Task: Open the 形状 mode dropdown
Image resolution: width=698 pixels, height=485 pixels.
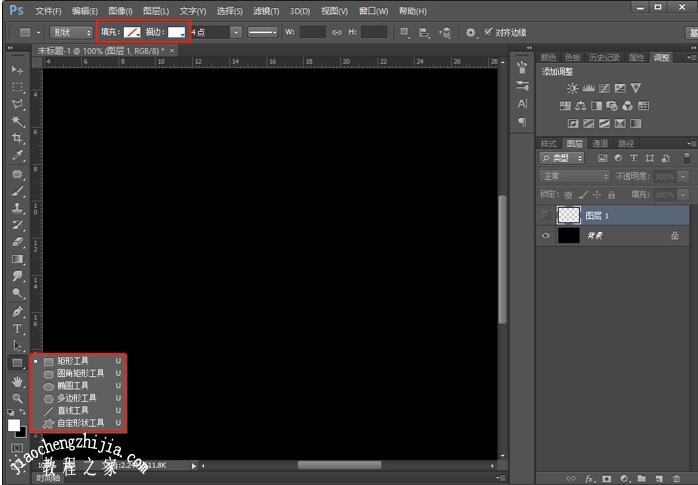Action: tap(70, 32)
